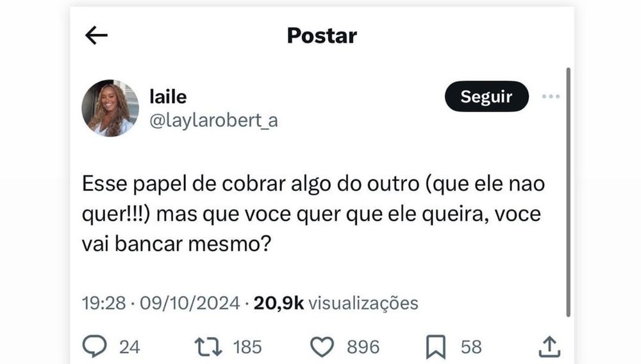Click the 58 bookmarks count
641x364 pixels.
point(471,347)
